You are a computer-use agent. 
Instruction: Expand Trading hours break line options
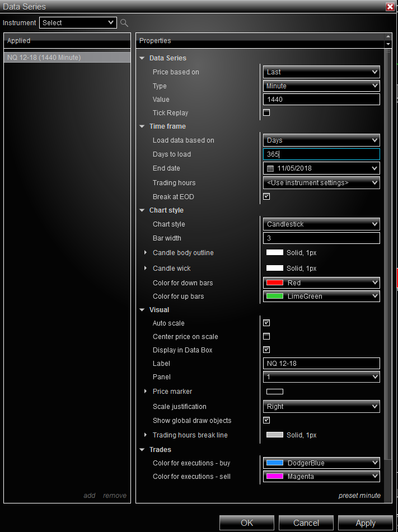pos(146,435)
